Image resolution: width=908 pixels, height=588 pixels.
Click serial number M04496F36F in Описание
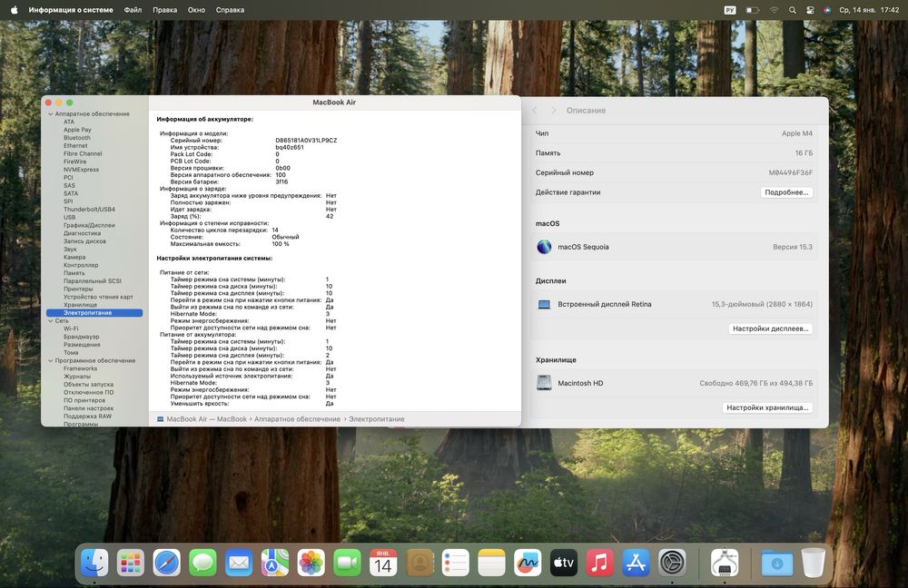(791, 172)
